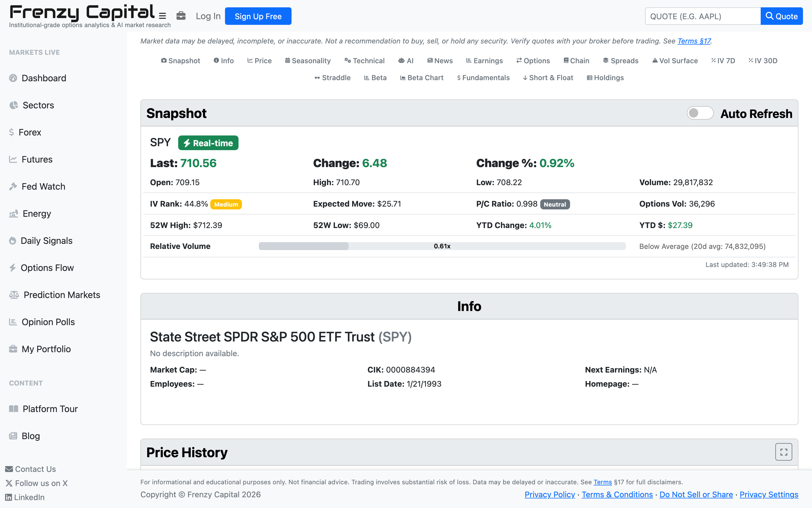The image size is (812, 508).
Task: Open the Do Not Sell or Share link
Action: coord(696,494)
